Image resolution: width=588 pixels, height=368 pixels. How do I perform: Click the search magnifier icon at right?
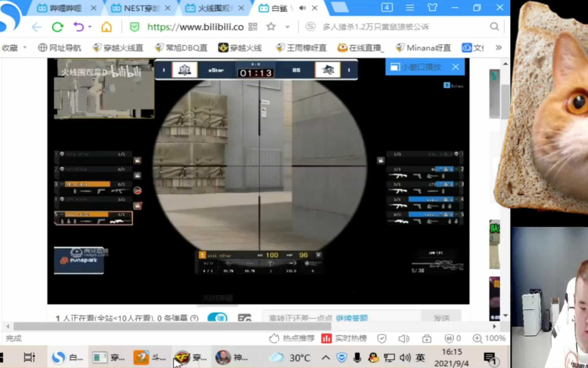(x=495, y=27)
